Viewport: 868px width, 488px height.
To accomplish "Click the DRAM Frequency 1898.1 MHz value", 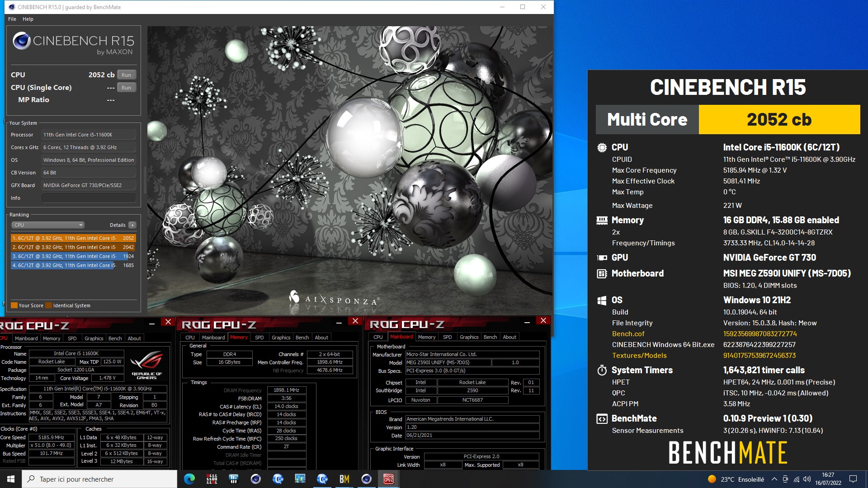I will tap(286, 390).
